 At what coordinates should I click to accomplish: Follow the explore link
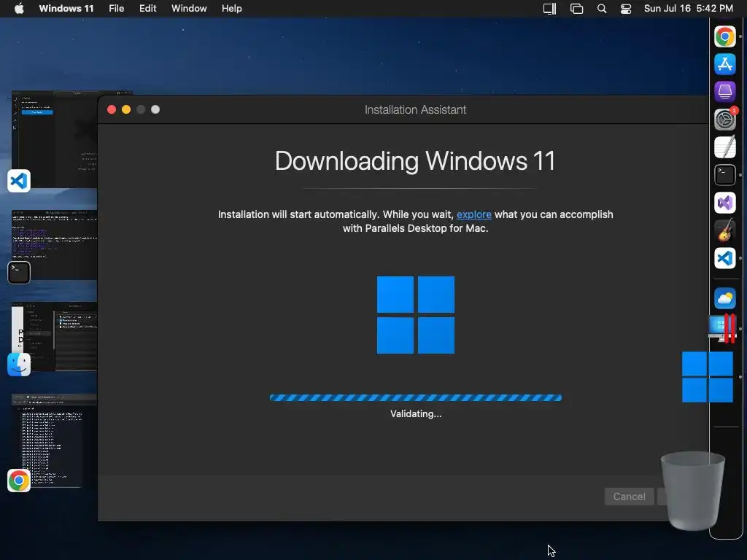(474, 215)
